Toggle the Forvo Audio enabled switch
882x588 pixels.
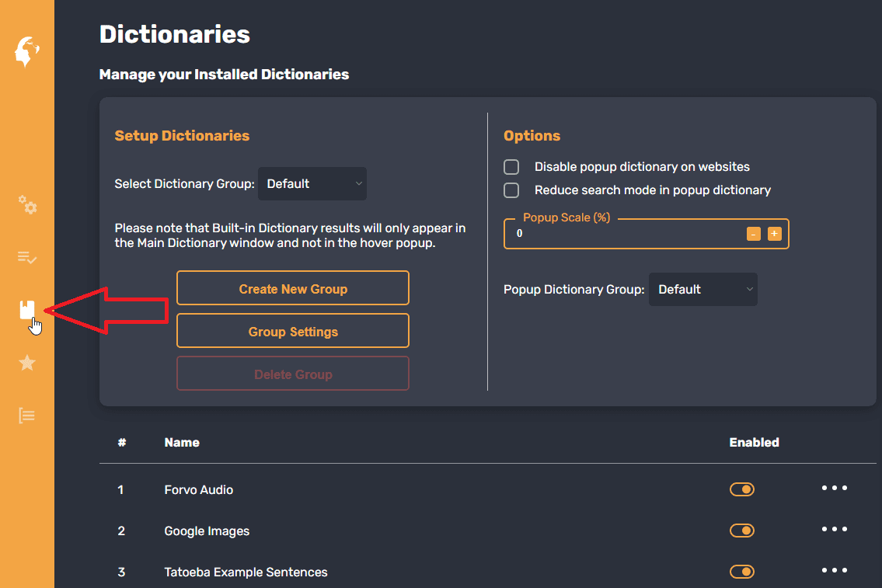(742, 489)
